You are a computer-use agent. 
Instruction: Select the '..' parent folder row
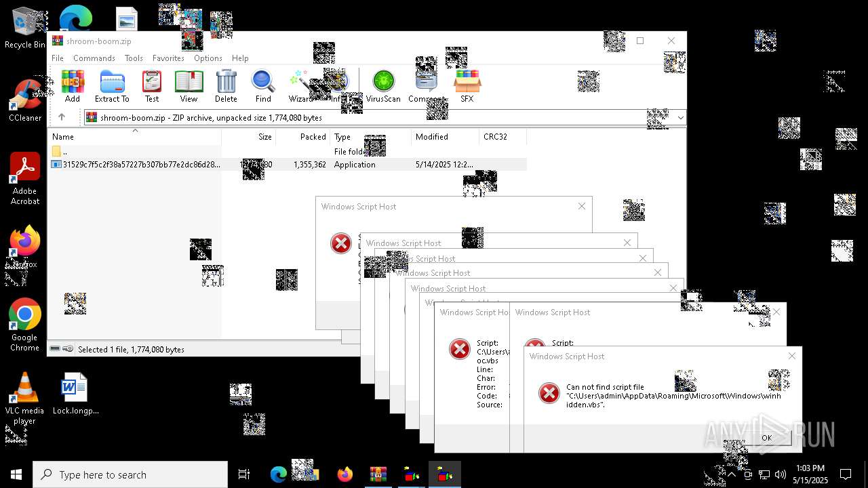(288, 152)
